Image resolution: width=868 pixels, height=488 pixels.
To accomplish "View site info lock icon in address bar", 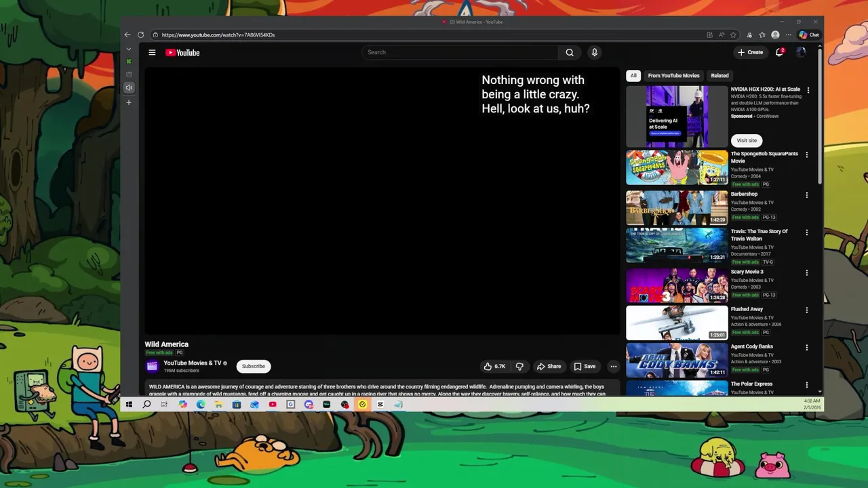I will [155, 35].
